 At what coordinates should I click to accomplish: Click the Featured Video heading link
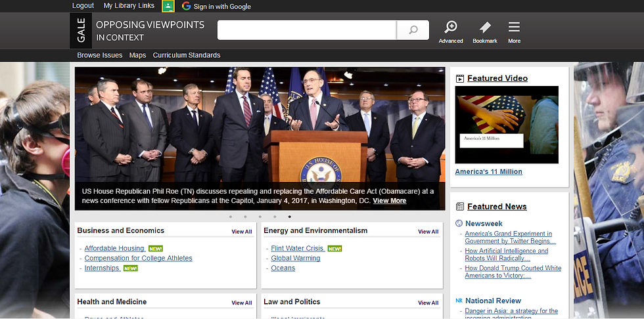click(497, 78)
